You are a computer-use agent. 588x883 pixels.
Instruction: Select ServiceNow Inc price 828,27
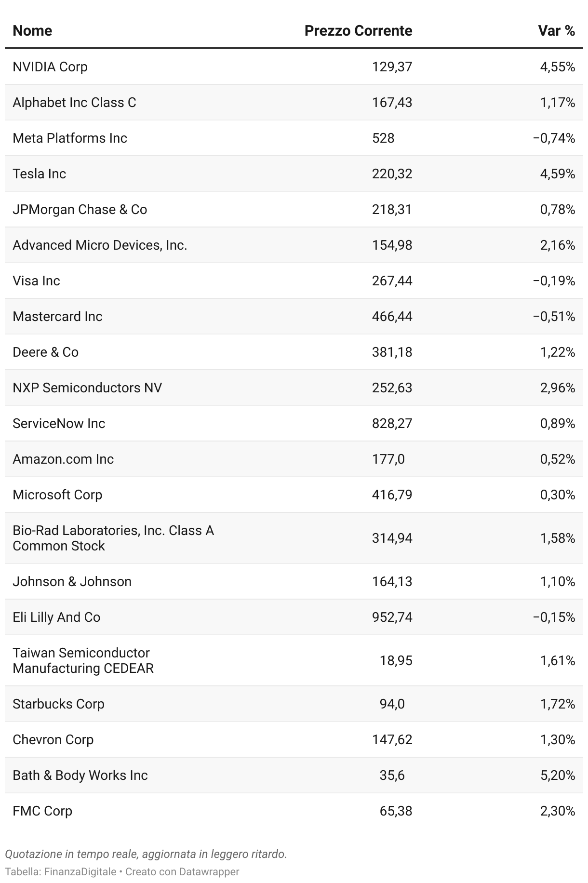(392, 423)
